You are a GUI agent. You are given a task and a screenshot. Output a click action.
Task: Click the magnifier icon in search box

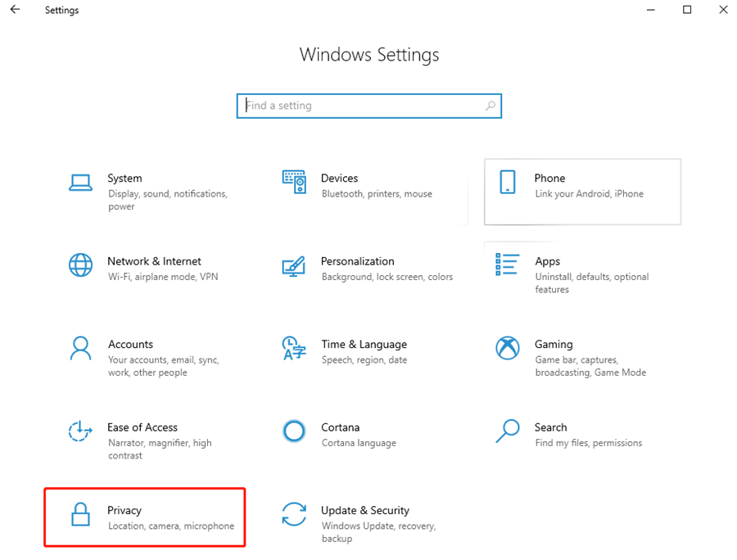491,106
